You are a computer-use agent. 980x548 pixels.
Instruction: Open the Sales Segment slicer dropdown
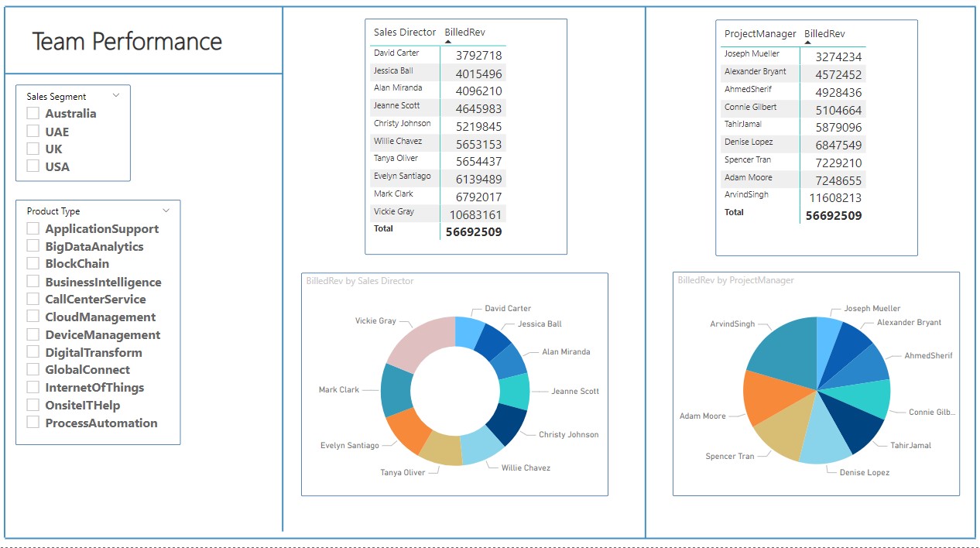[116, 94]
